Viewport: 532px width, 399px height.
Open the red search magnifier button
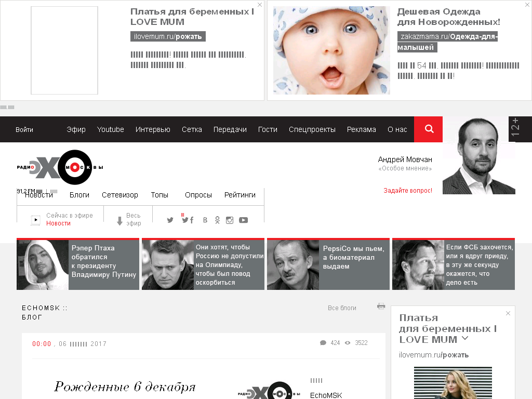[x=428, y=129]
